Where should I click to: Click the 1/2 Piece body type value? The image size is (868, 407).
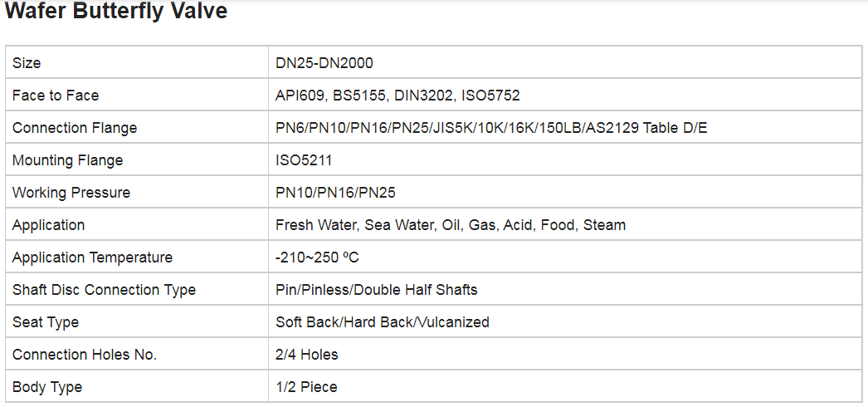click(x=306, y=387)
